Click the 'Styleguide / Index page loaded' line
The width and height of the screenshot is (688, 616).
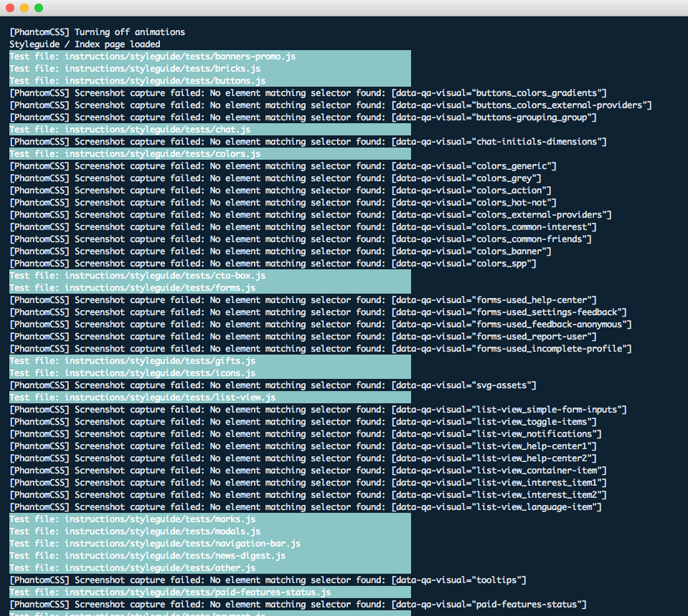coord(85,44)
